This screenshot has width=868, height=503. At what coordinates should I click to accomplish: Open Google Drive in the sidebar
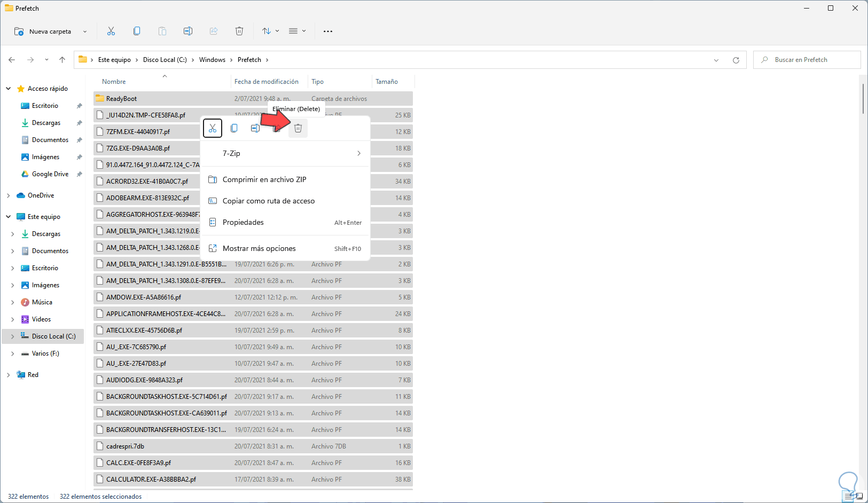click(x=50, y=174)
